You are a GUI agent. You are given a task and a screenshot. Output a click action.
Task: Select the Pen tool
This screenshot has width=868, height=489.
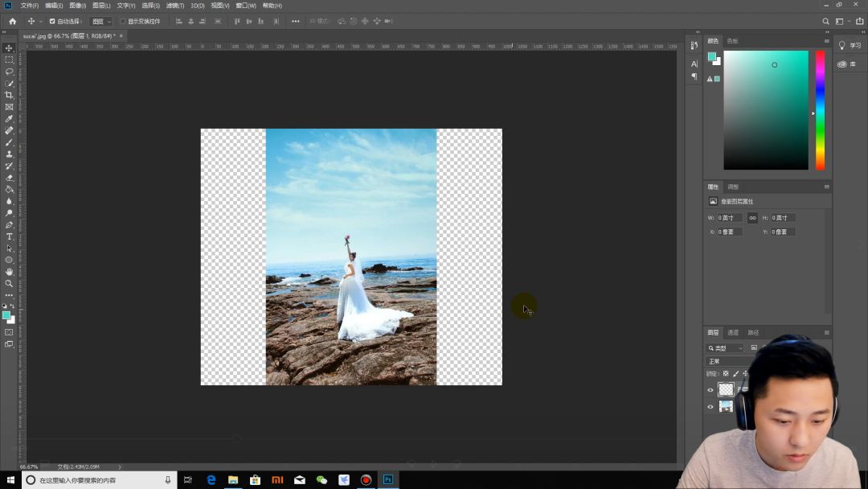point(9,225)
